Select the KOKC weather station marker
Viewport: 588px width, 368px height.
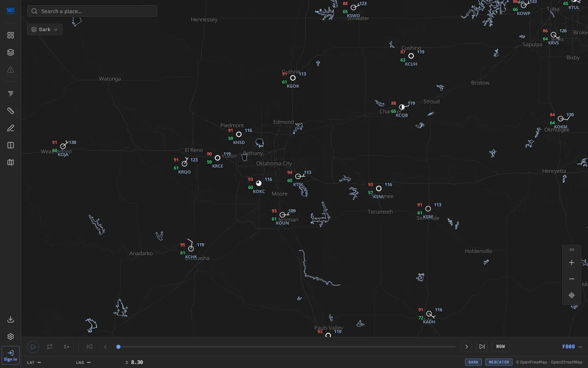(259, 184)
